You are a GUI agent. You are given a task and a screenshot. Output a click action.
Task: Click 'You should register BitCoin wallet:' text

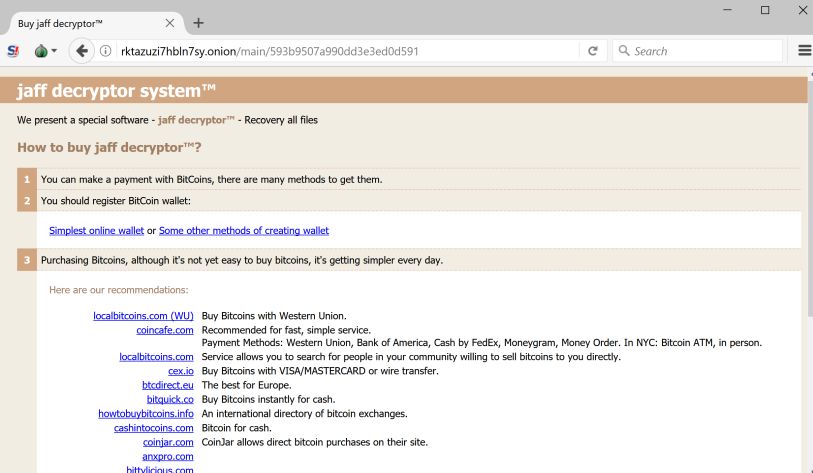pyautogui.click(x=116, y=201)
